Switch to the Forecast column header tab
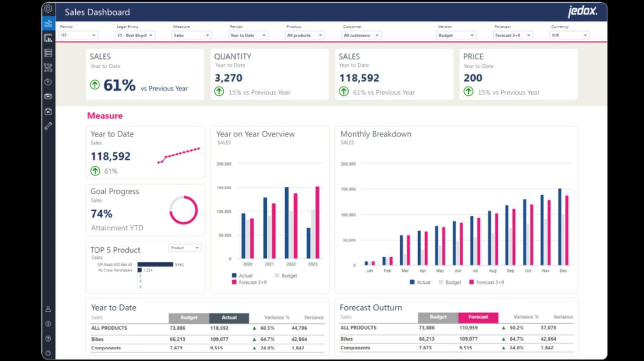Viewport: 644px width, 361px height. 478,317
